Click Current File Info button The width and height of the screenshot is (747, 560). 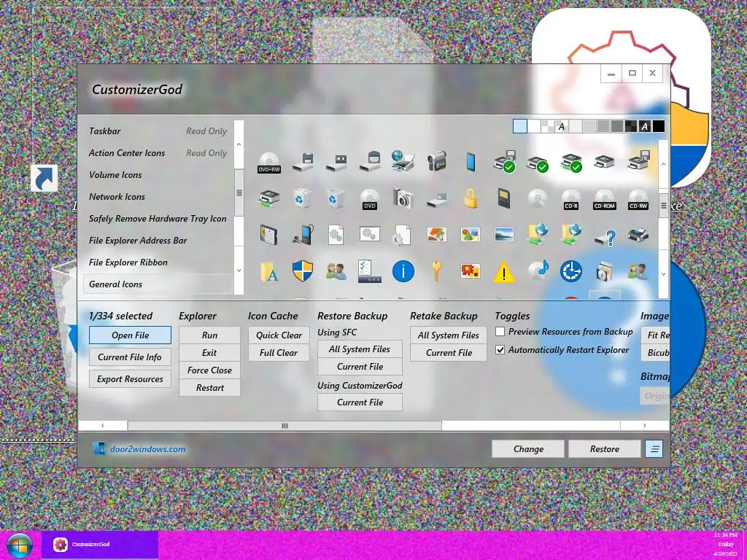(130, 357)
